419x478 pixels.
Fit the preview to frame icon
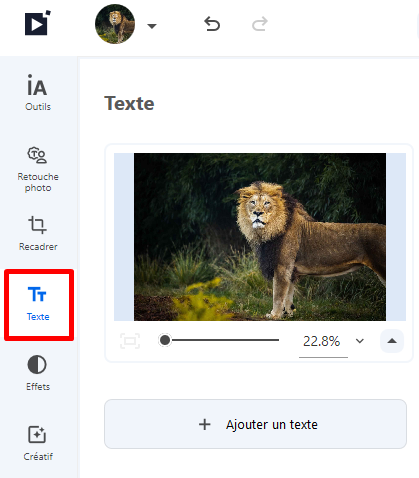[x=130, y=341]
